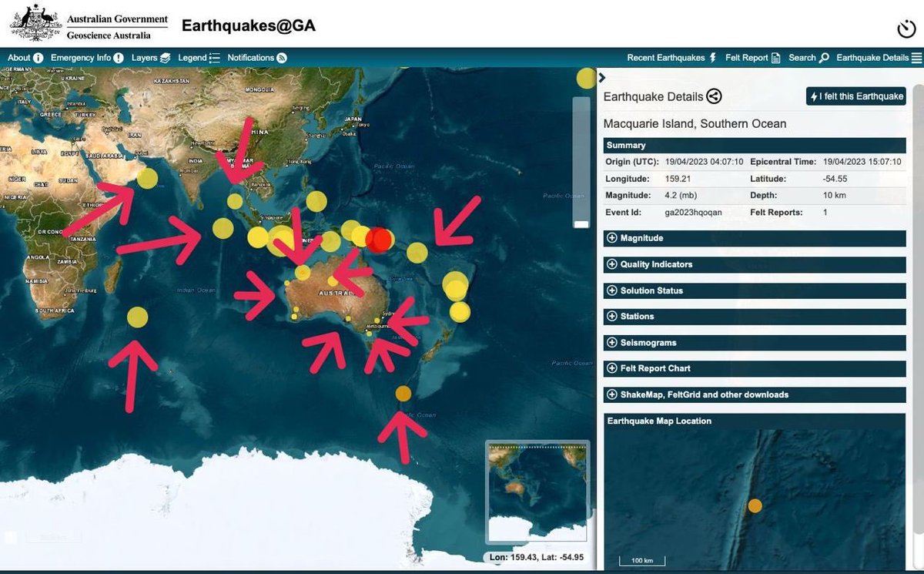The image size is (924, 574).
Task: Open the Search tool
Action: tap(808, 58)
